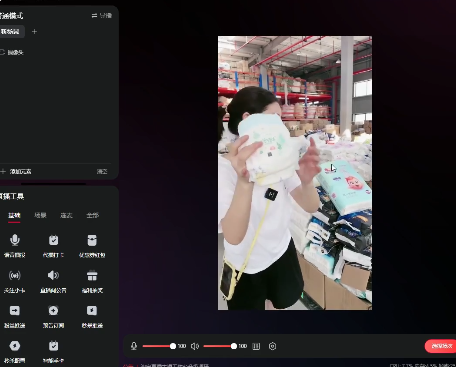Click the speaker volume value 100
This screenshot has width=456, height=367.
[x=243, y=346]
